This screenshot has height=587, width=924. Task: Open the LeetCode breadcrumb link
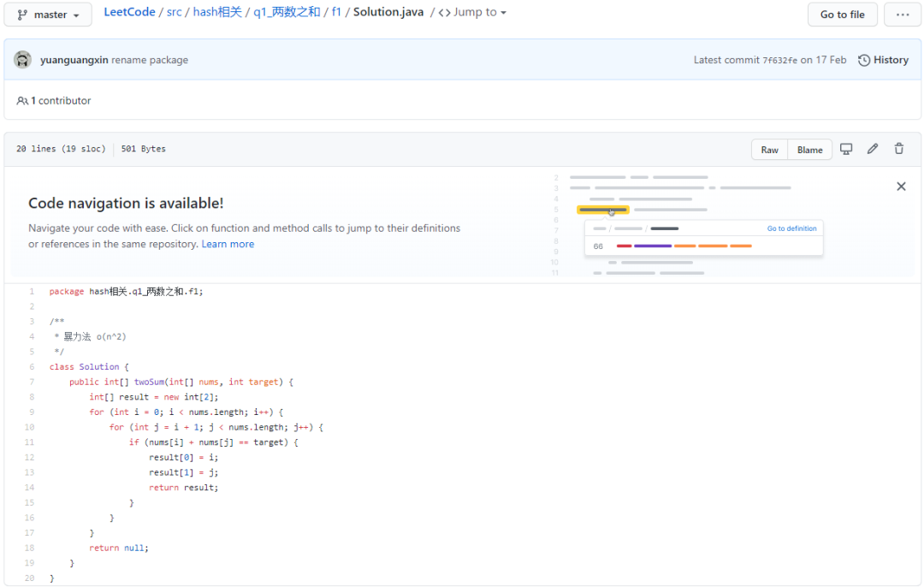[x=129, y=13]
